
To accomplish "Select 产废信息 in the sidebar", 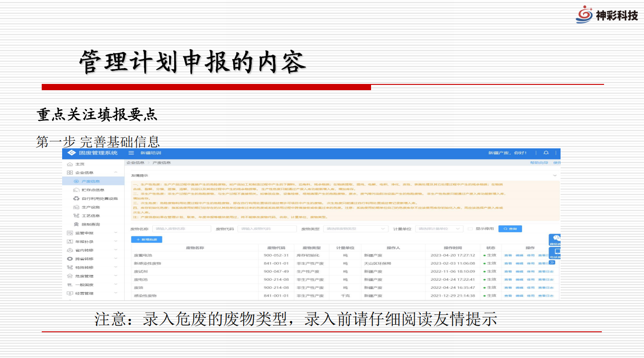I will (91, 181).
